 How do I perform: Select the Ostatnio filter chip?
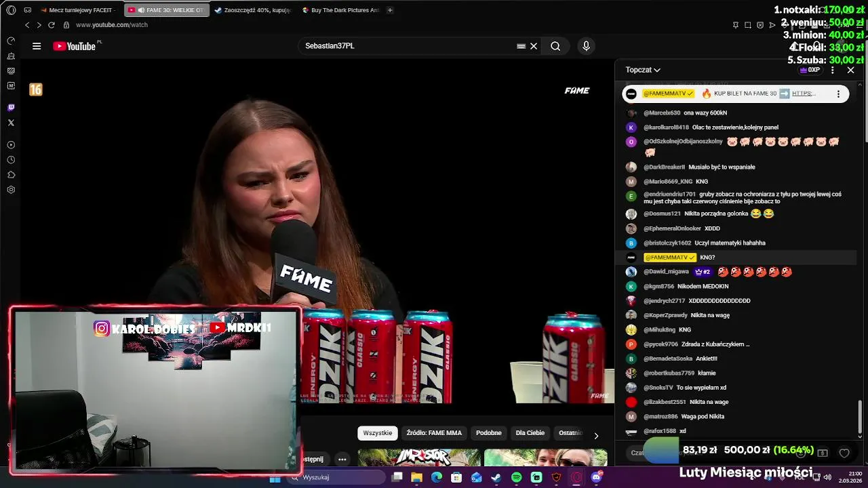570,433
